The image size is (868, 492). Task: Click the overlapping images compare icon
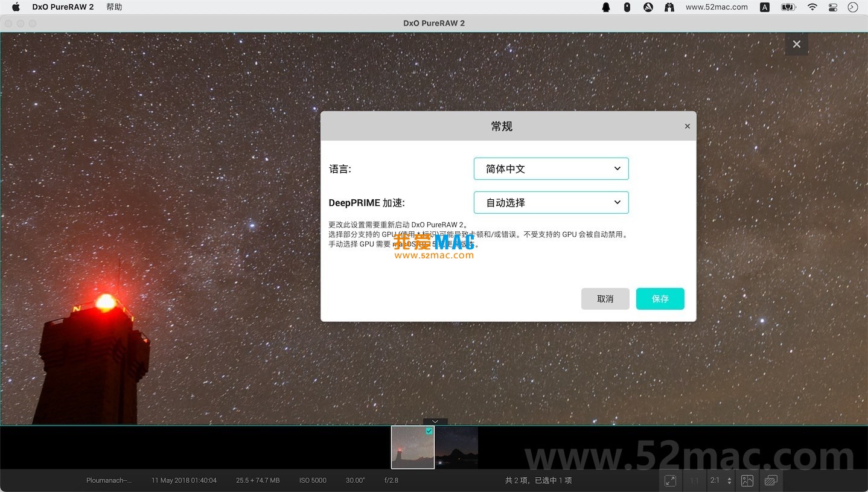pos(770,481)
